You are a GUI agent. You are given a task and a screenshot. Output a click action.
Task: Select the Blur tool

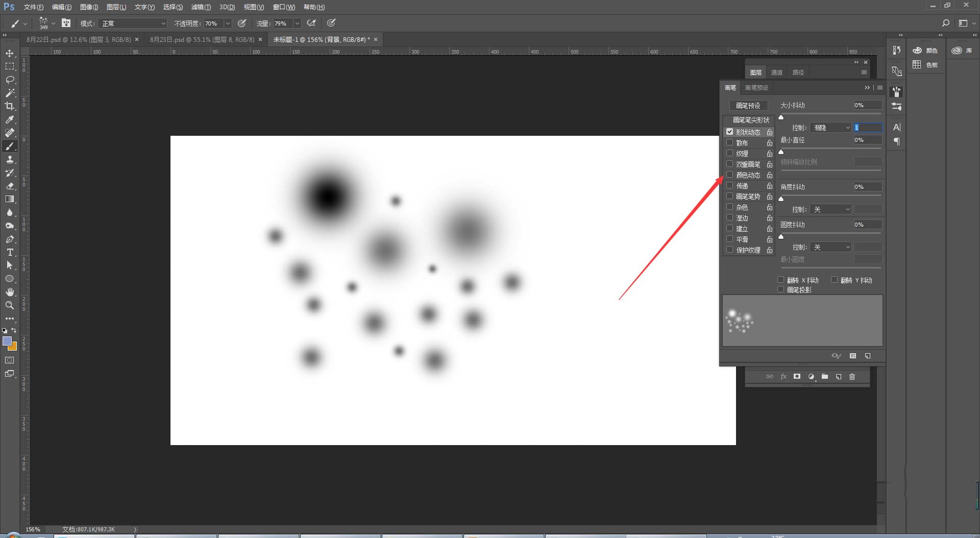click(x=10, y=212)
